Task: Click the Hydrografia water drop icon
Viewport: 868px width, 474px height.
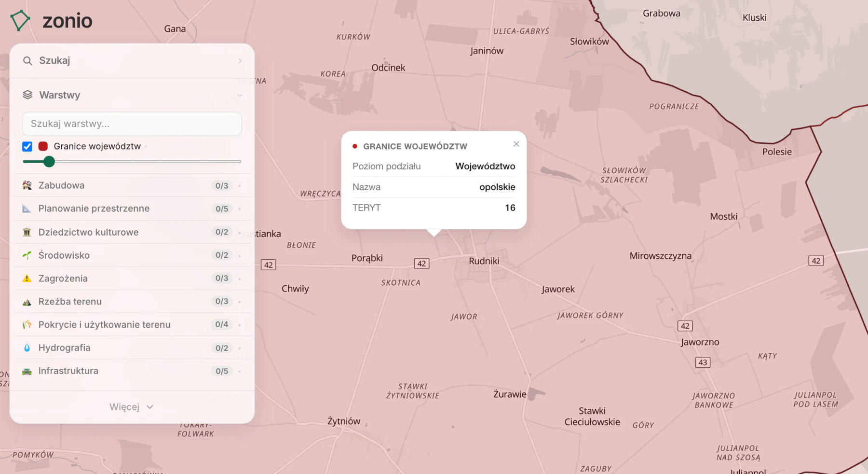Action: click(27, 348)
